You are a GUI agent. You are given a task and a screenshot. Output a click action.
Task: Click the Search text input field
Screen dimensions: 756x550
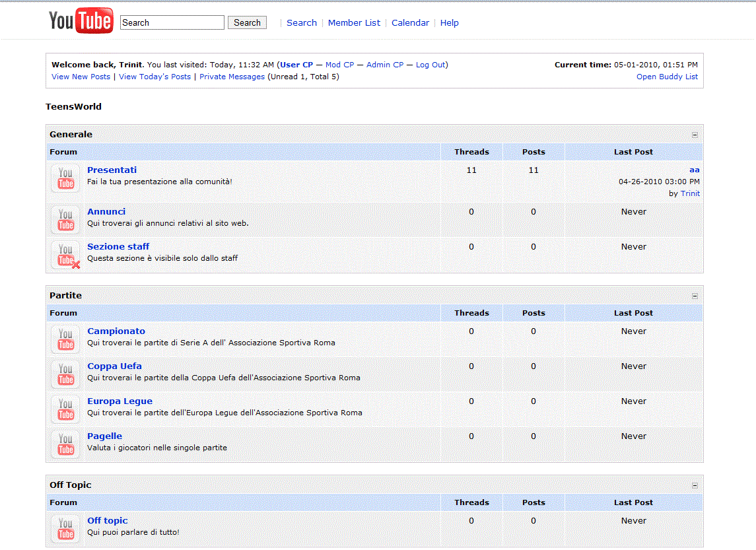[172, 22]
